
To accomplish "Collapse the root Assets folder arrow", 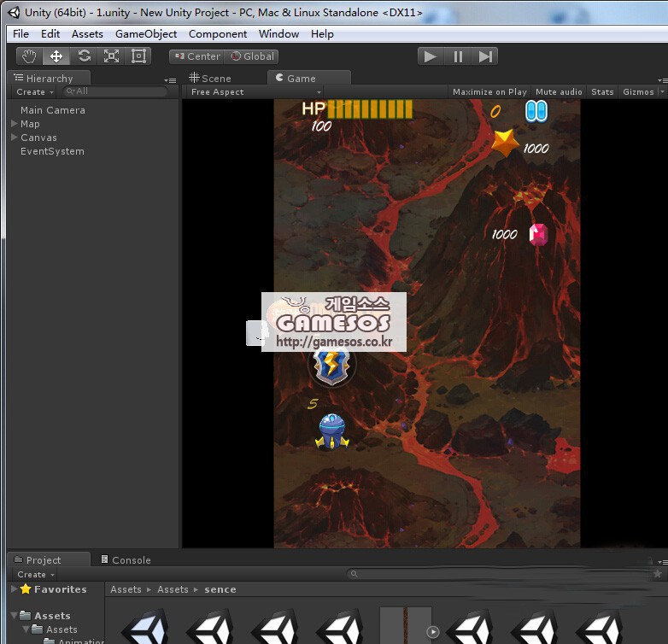I will click(x=14, y=616).
